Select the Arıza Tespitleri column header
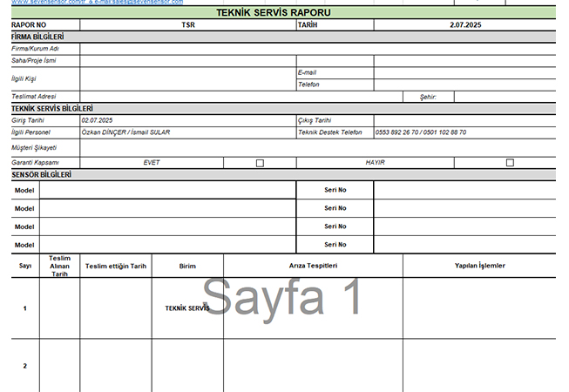Screen dimensions: 569x392 [313, 266]
